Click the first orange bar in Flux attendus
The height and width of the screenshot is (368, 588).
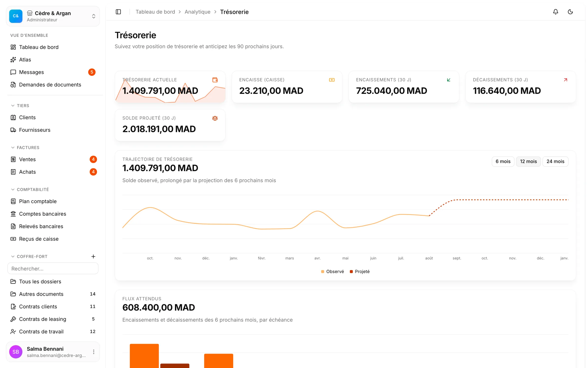144,356
